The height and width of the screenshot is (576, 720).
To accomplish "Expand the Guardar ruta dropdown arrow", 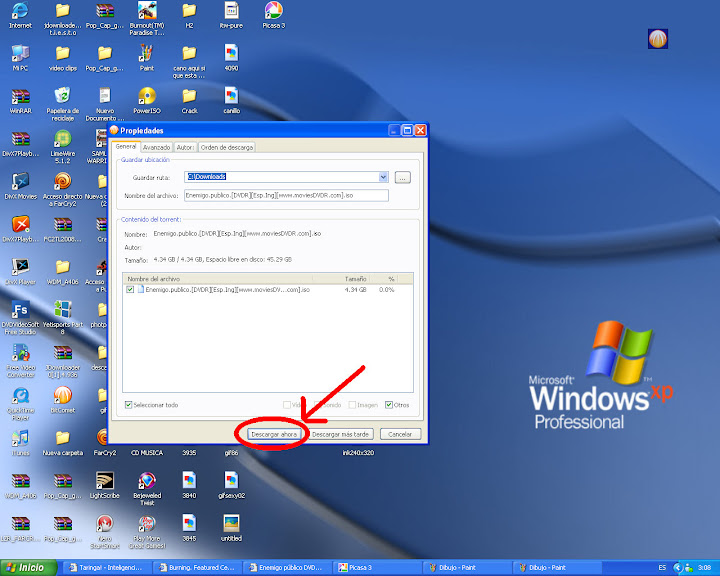I will 383,177.
